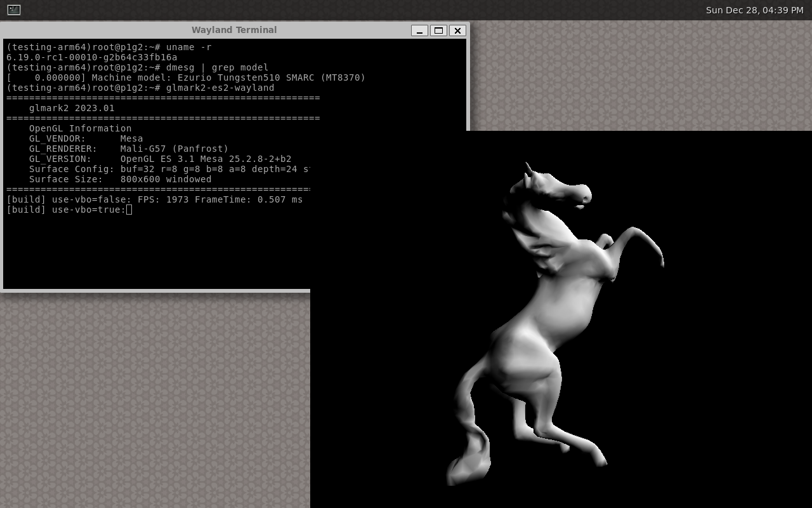This screenshot has width=812, height=508.
Task: Click the terminal cursor after use-vbo=true
Action: pyautogui.click(x=129, y=210)
